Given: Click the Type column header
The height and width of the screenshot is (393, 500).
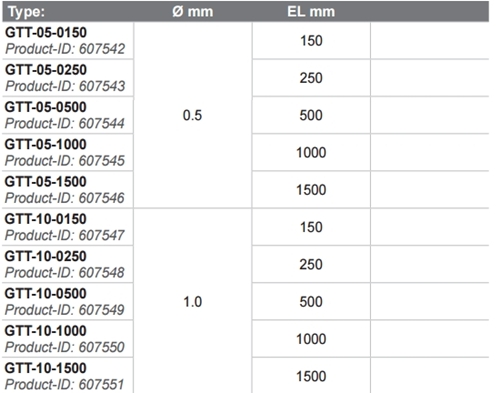Looking at the screenshot, I should coord(26,12).
